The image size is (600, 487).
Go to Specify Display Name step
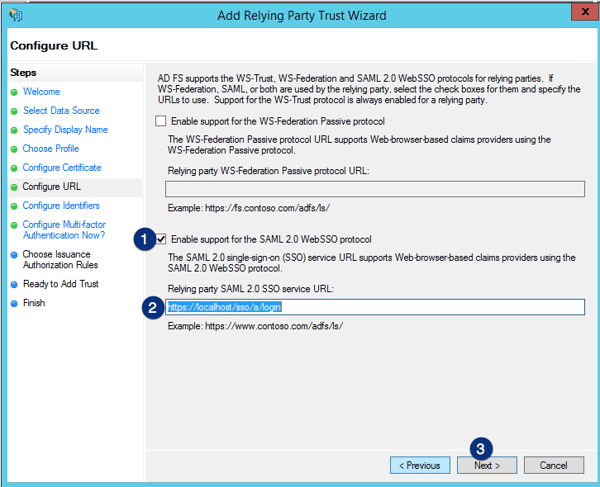[x=65, y=130]
